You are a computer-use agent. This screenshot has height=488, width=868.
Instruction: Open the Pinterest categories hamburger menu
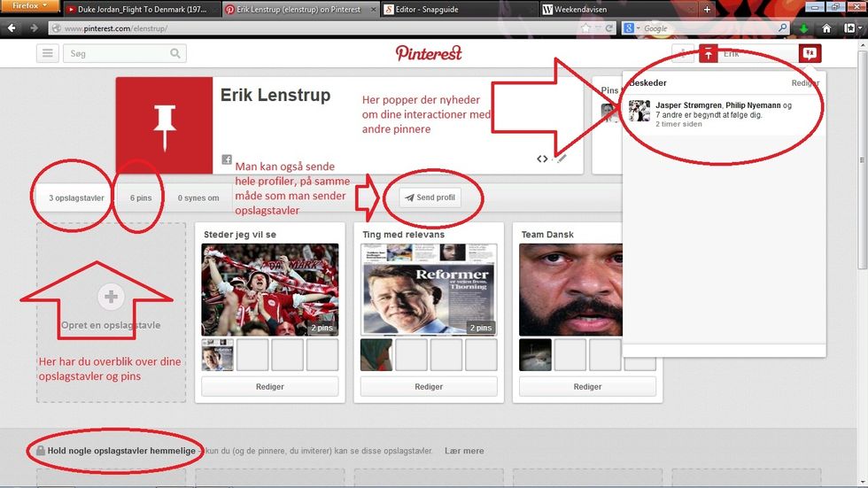(48, 53)
